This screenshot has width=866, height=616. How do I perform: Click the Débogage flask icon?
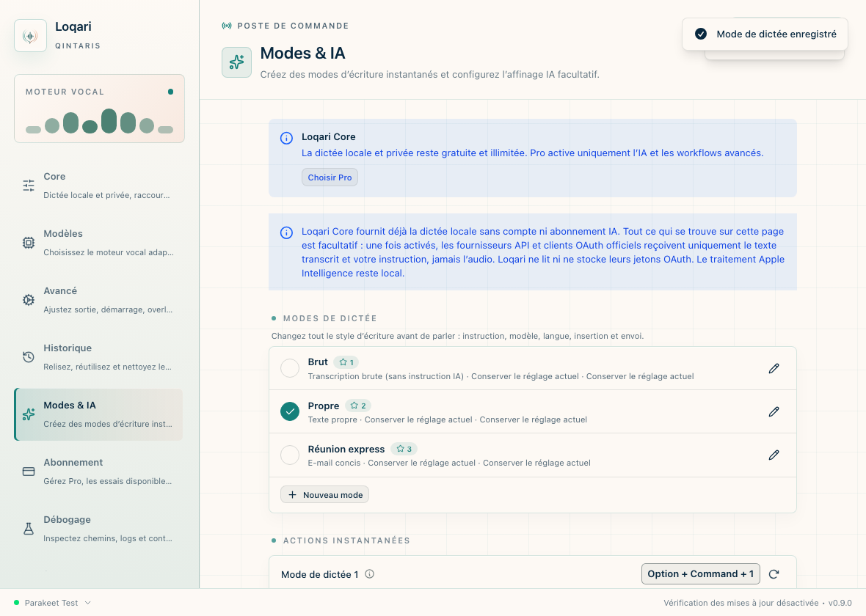pos(29,529)
